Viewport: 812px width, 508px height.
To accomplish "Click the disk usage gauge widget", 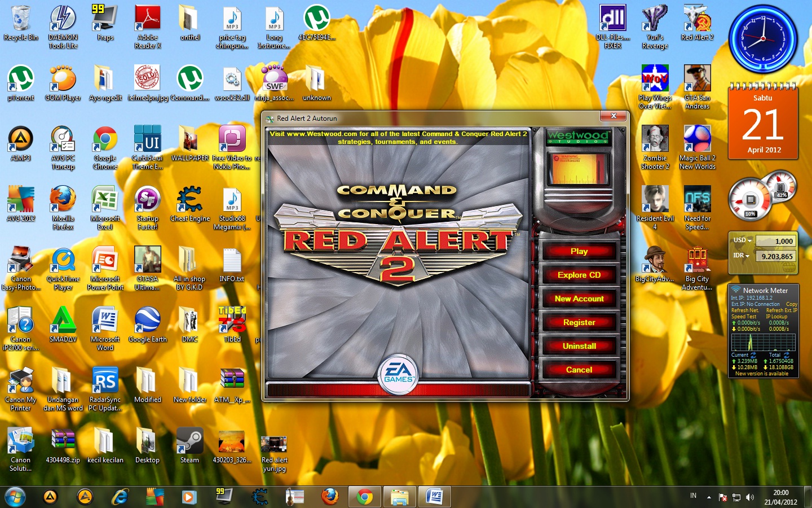I will [x=750, y=199].
